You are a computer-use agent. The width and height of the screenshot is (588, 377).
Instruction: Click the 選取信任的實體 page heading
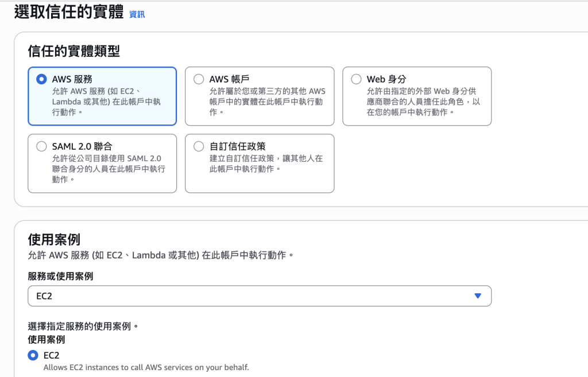69,12
